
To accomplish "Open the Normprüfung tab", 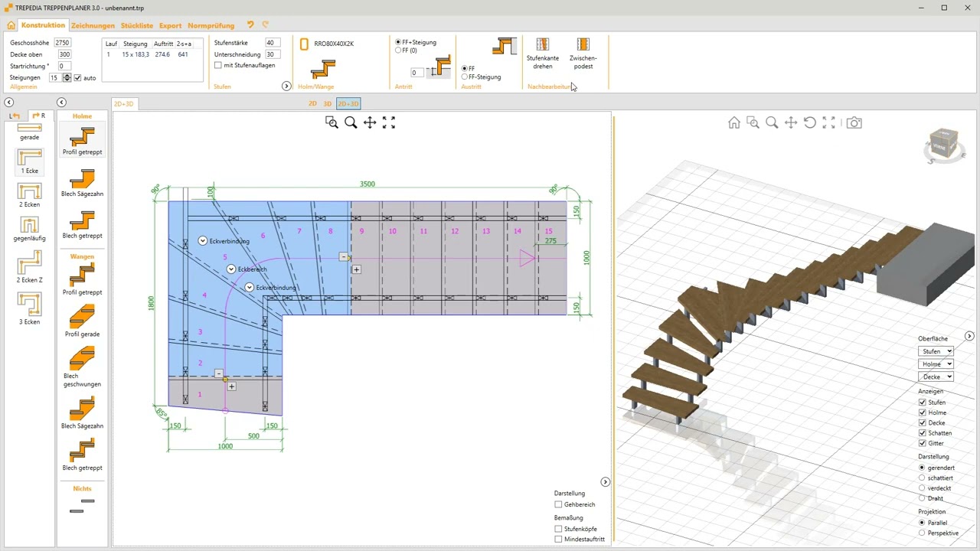I will (x=211, y=25).
